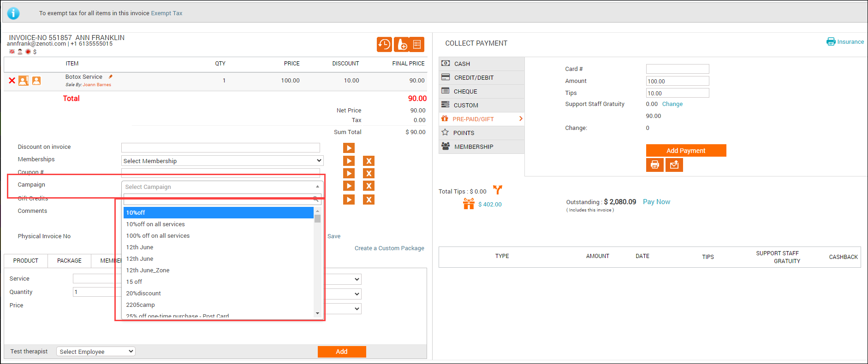Open the Select Membership dropdown

click(x=222, y=161)
